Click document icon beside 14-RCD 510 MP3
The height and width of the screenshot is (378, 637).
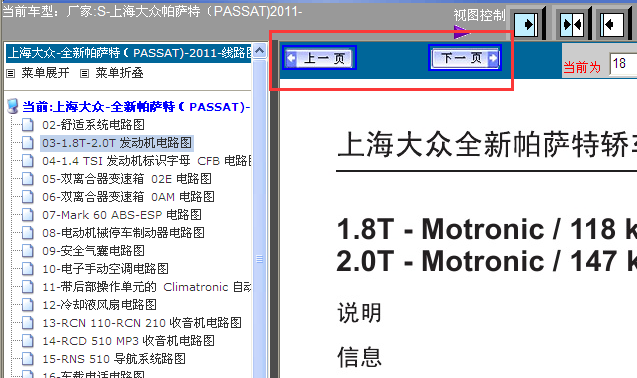[28, 341]
